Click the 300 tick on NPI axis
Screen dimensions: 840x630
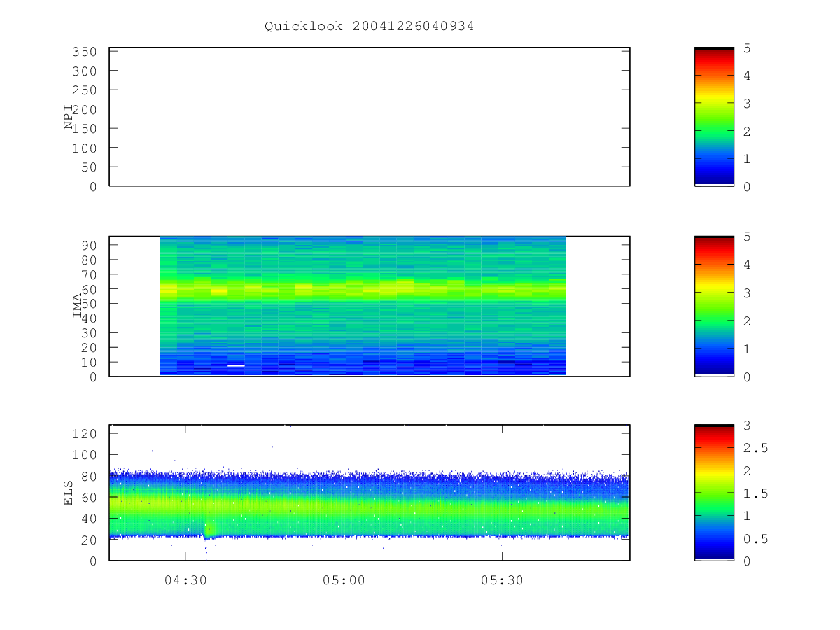85,71
